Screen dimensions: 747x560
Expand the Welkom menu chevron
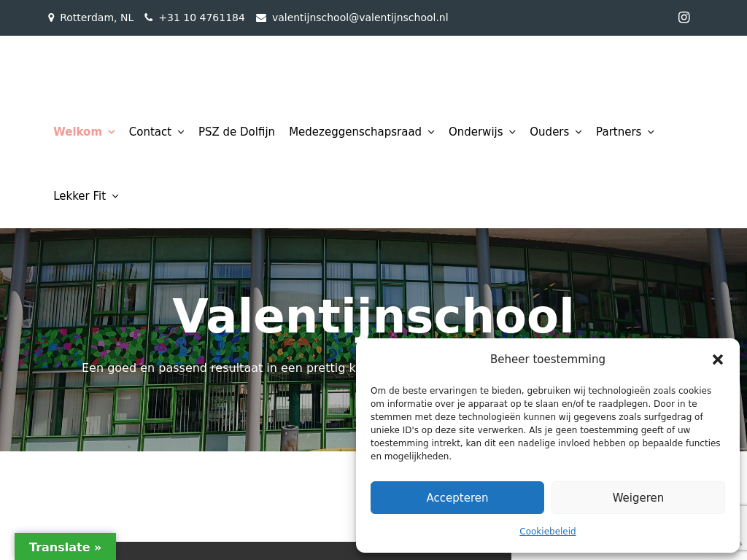pyautogui.click(x=112, y=132)
